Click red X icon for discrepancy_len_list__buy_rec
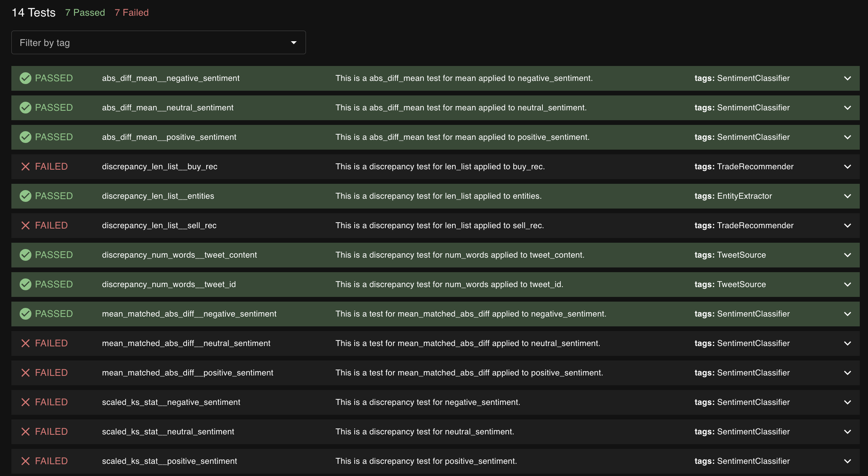The height and width of the screenshot is (476, 868). pos(26,167)
